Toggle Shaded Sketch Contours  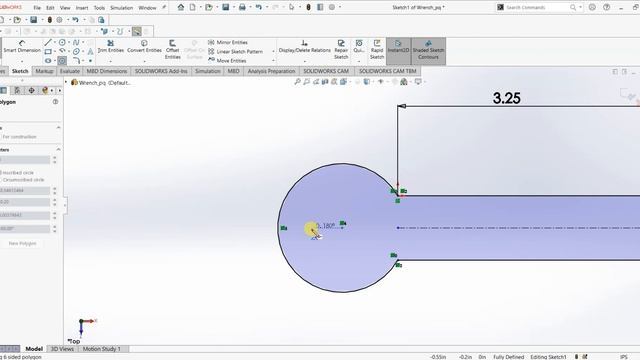[428, 51]
